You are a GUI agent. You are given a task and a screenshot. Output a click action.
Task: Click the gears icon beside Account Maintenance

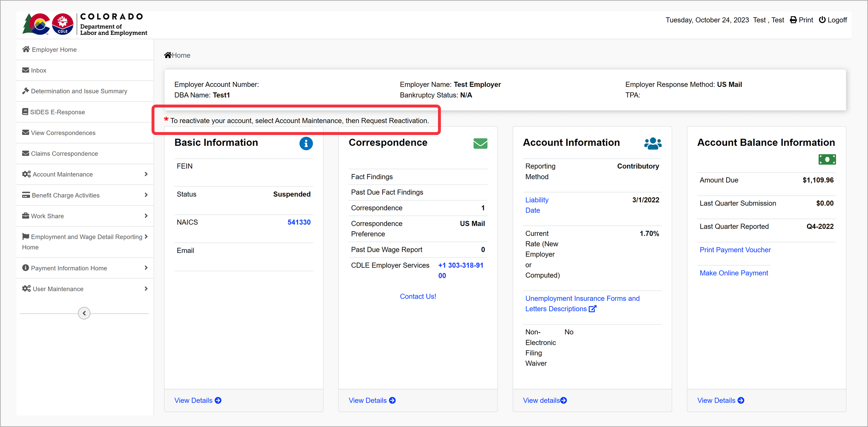[26, 174]
